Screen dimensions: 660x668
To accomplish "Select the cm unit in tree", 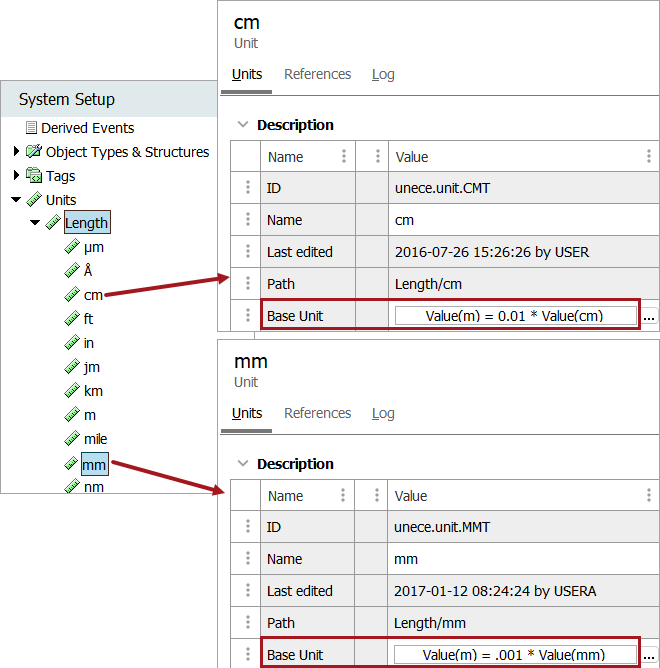I will tap(93, 295).
